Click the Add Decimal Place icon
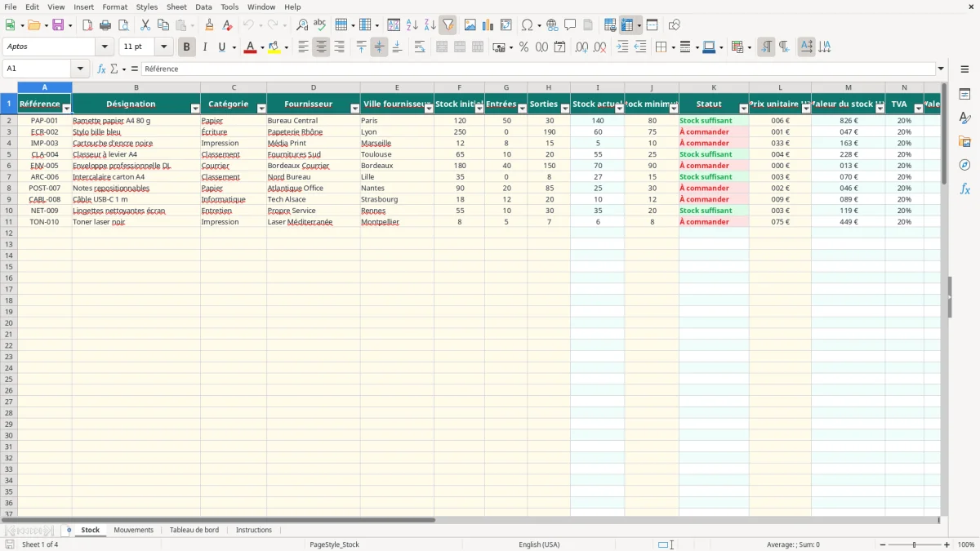The image size is (980, 551). (581, 47)
